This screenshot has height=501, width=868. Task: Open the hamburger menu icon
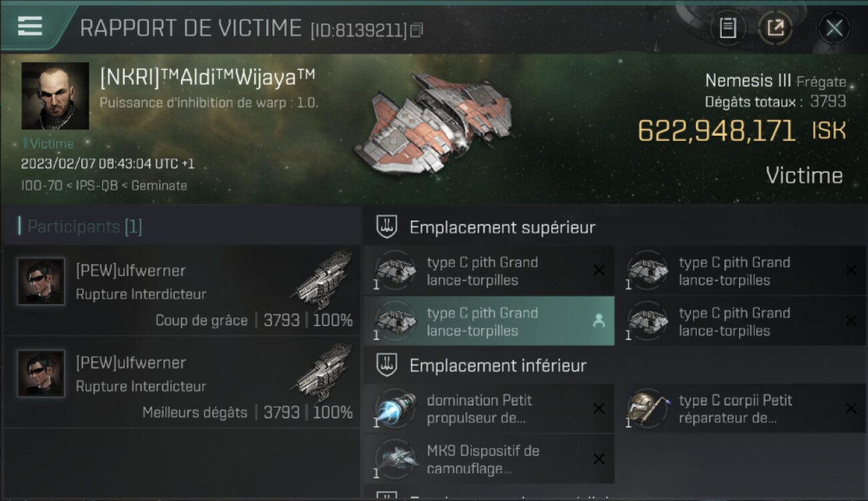(x=30, y=26)
